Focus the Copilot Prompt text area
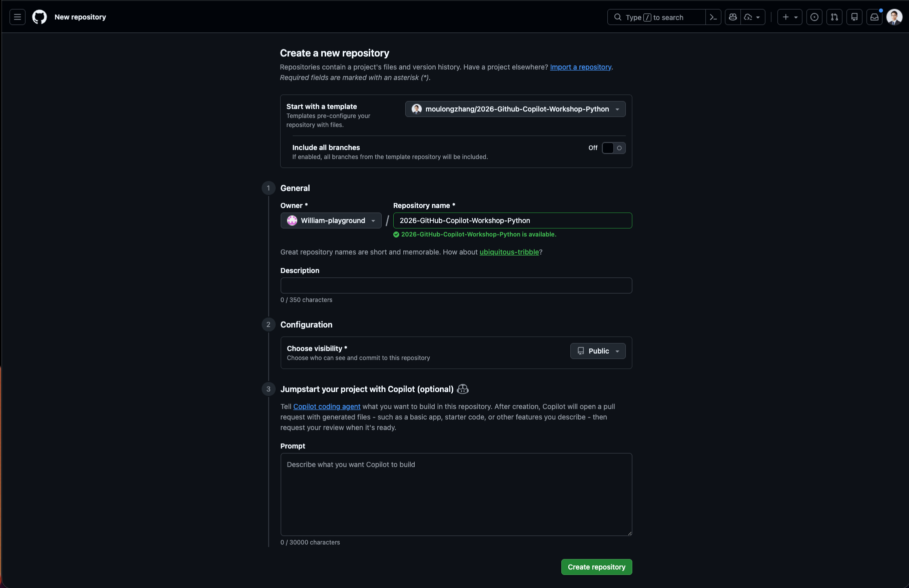 coord(456,494)
